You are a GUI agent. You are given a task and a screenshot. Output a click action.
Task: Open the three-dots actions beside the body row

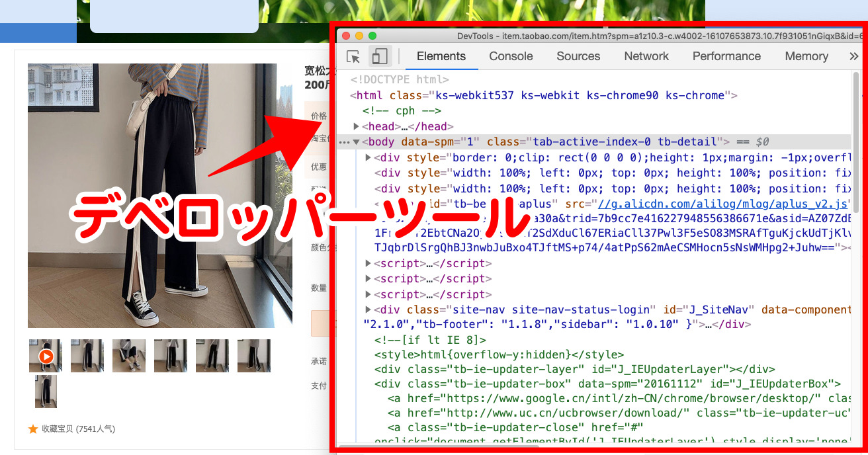click(x=344, y=142)
